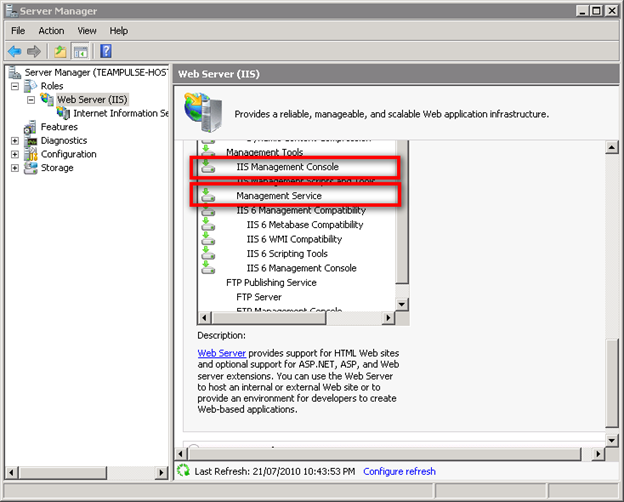Click installed icon beside Management Tools

[208, 151]
